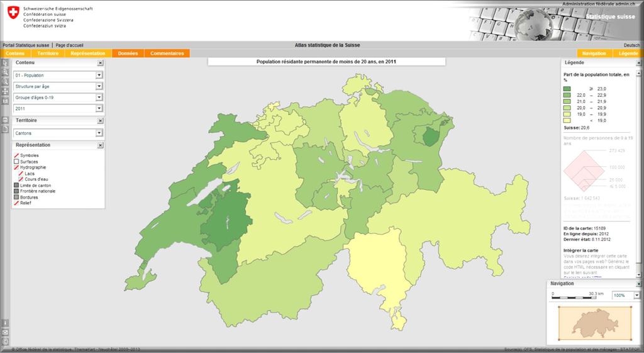This screenshot has height=353, width=644.
Task: Click the 20,0 – 20,9 legend swatch
Action: click(x=567, y=108)
